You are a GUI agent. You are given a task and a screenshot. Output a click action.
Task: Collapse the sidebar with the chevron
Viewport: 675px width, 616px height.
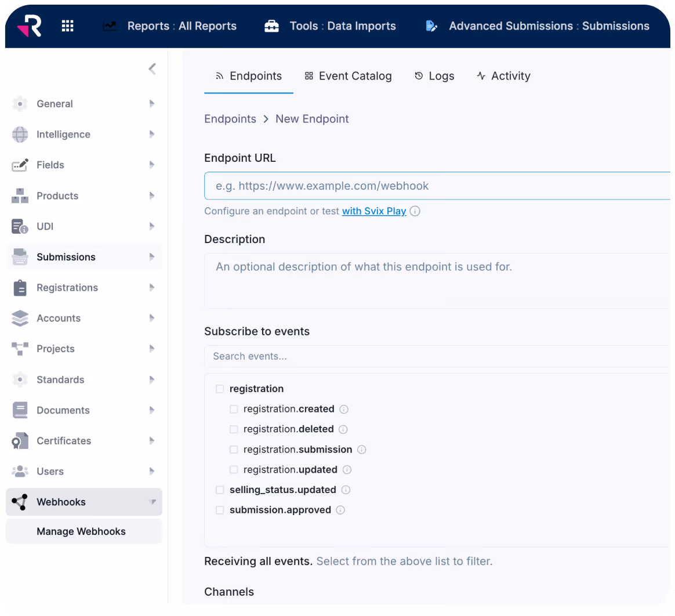(x=152, y=69)
